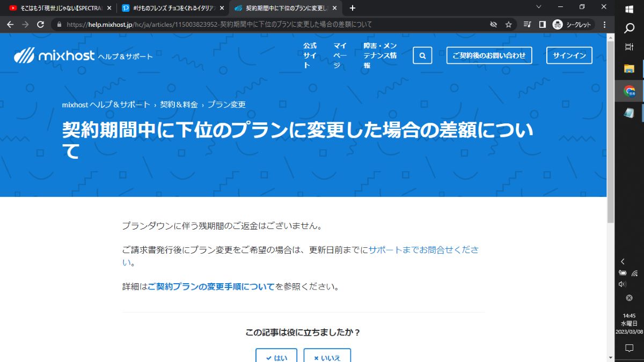Image resolution: width=644 pixels, height=362 pixels.
Task: Click the text プランダウンに伴う残期間のご返金はございません。
Action: (223, 226)
